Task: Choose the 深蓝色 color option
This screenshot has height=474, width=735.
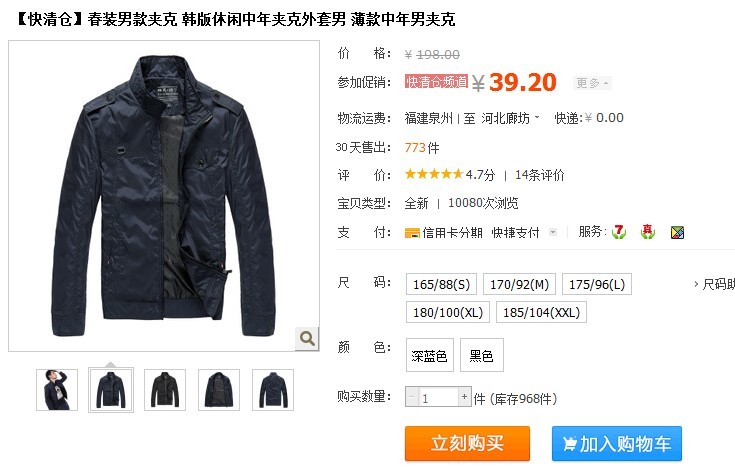Action: [x=429, y=355]
